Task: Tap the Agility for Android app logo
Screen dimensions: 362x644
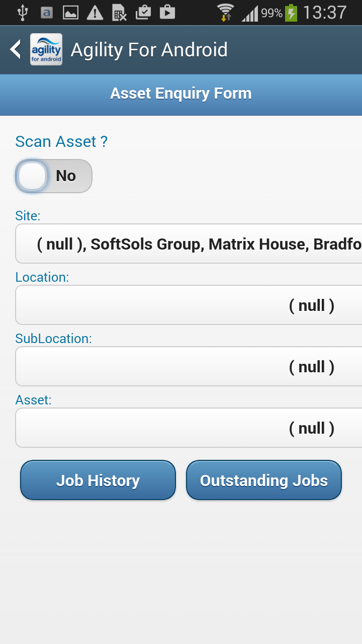Action: pos(46,49)
